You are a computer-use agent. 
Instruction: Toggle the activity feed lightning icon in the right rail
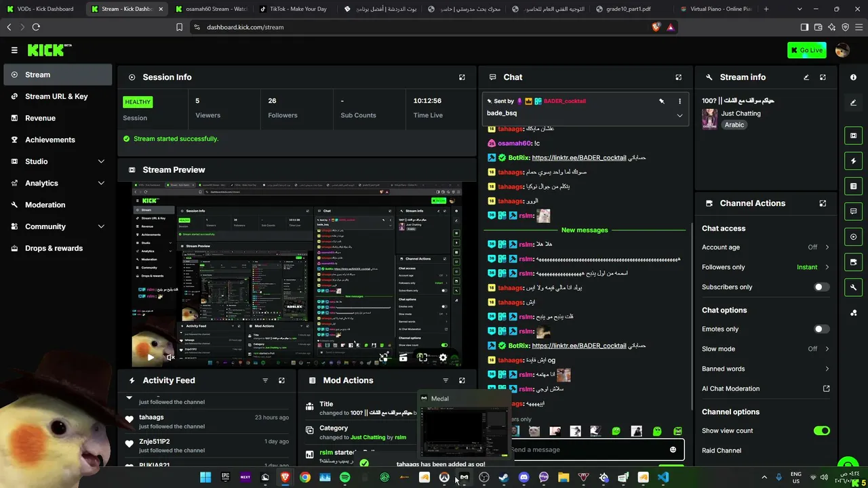point(853,161)
